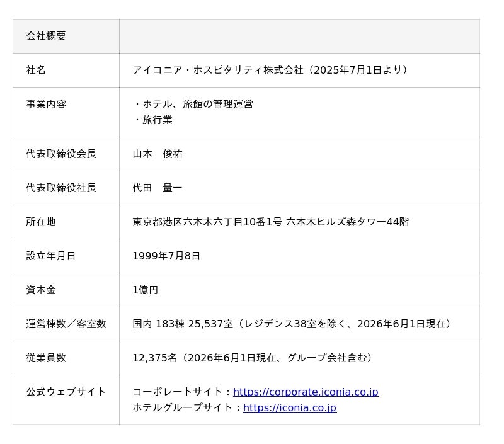Click the 国内 183棟 25,537室 text

183,324
